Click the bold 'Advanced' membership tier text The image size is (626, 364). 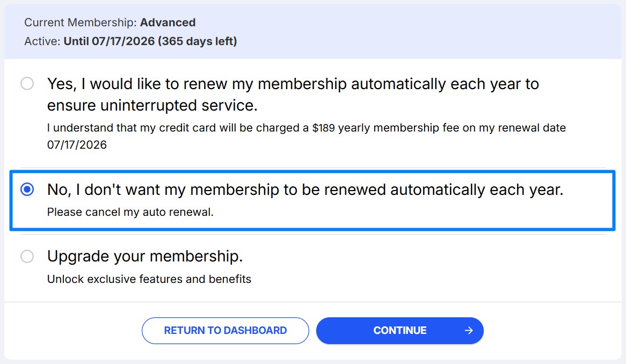[168, 23]
